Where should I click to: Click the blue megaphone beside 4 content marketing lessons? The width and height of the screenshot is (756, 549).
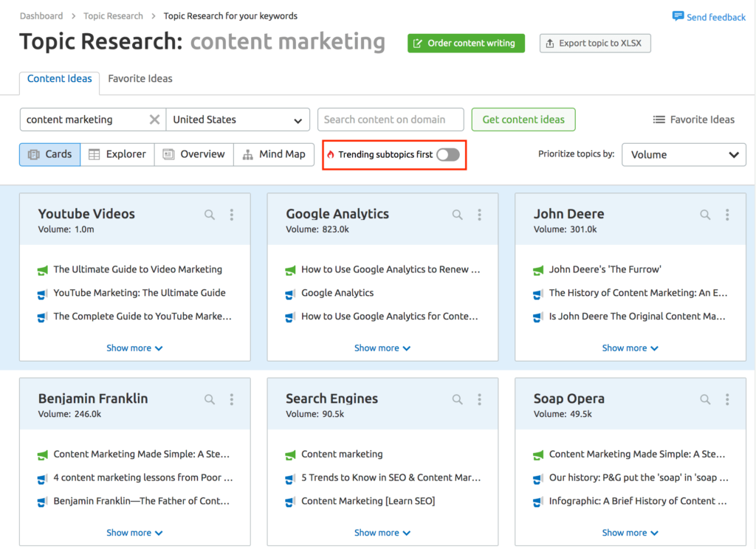coord(42,479)
